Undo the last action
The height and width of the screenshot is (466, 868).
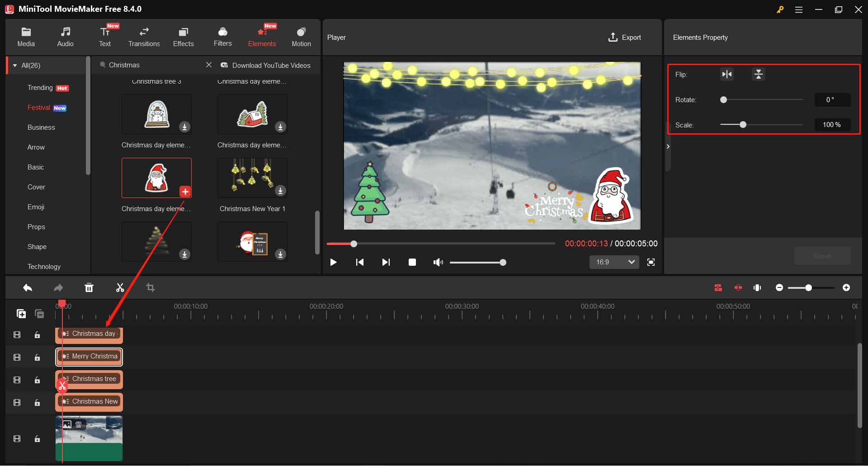pos(28,288)
